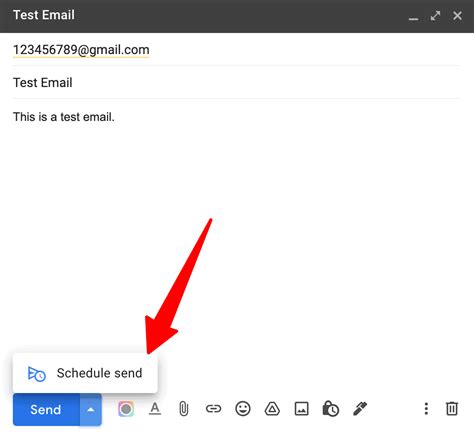
Task: Click the Test Email subject field
Action: pyautogui.click(x=236, y=83)
